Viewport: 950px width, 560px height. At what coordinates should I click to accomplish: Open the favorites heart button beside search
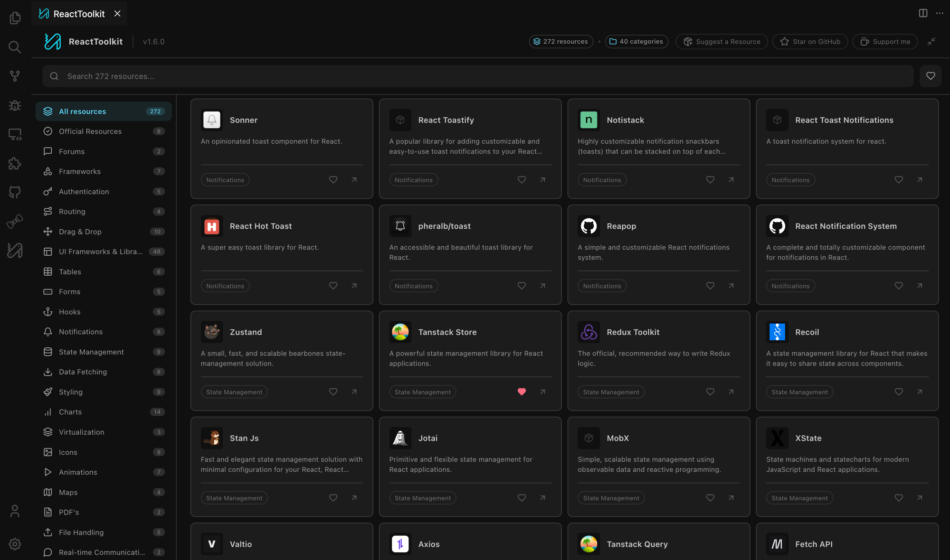931,76
